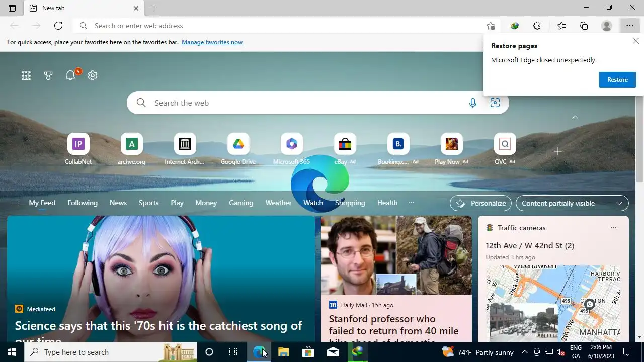Open the Favorites list icon
The image size is (644, 362).
561,26
